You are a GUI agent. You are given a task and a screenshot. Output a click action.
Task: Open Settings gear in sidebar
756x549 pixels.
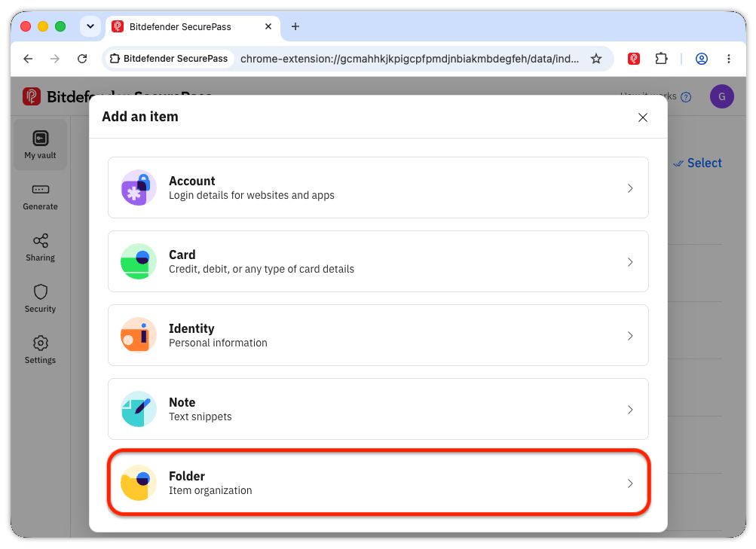click(x=40, y=350)
